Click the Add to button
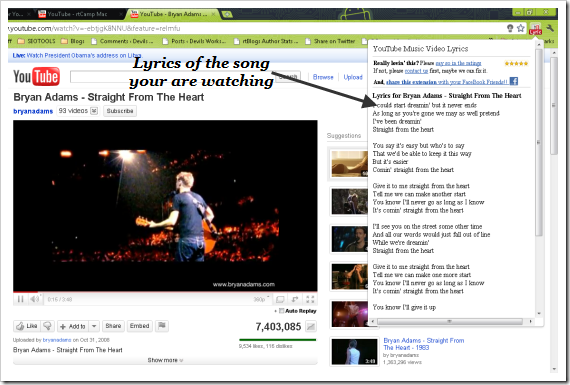Viewport: 570px width, 385px height. (73, 326)
